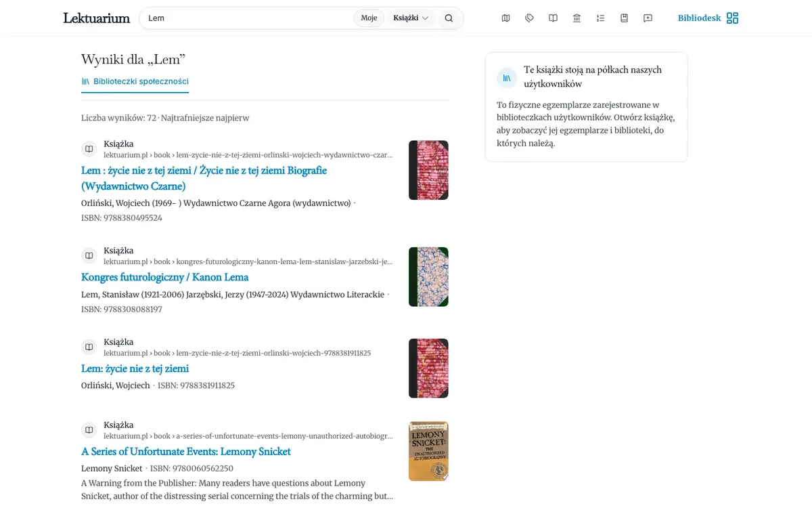This screenshot has width=812, height=508.
Task: Click the text "ISBN: 9788380495524"
Action: (122, 218)
